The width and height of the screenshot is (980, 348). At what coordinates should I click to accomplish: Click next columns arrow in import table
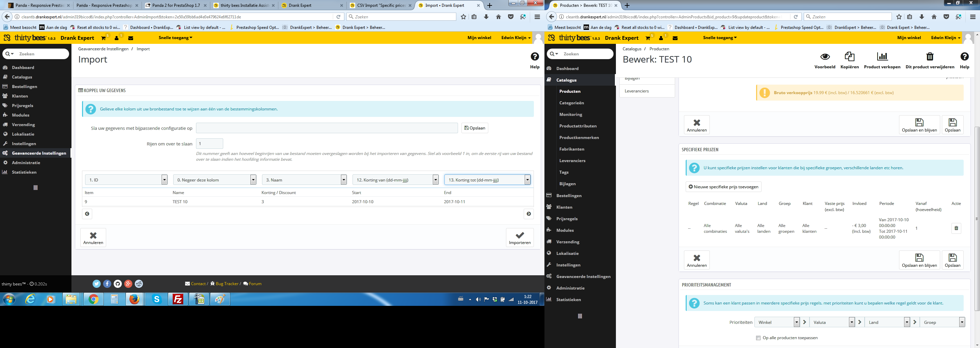(x=528, y=214)
